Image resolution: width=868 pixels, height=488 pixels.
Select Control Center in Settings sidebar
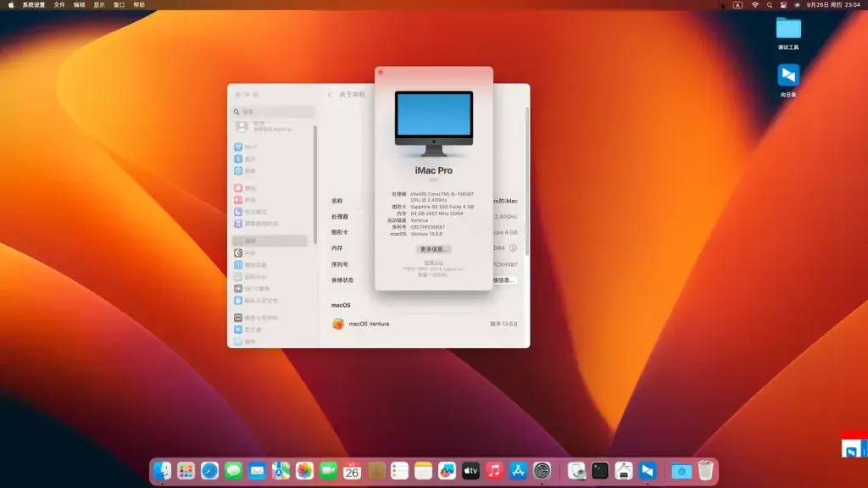click(x=270, y=277)
